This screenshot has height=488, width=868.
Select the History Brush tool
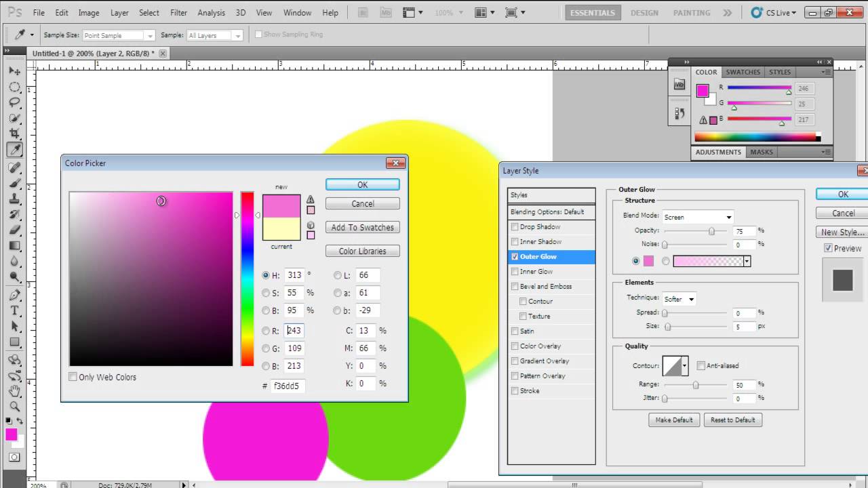[14, 214]
